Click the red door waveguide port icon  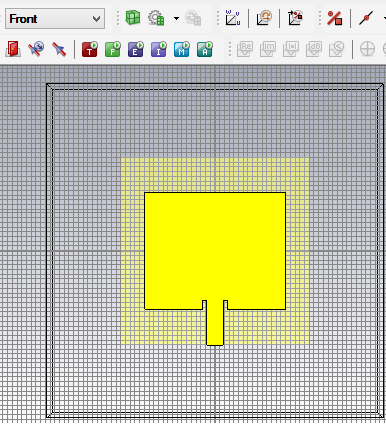(13, 49)
